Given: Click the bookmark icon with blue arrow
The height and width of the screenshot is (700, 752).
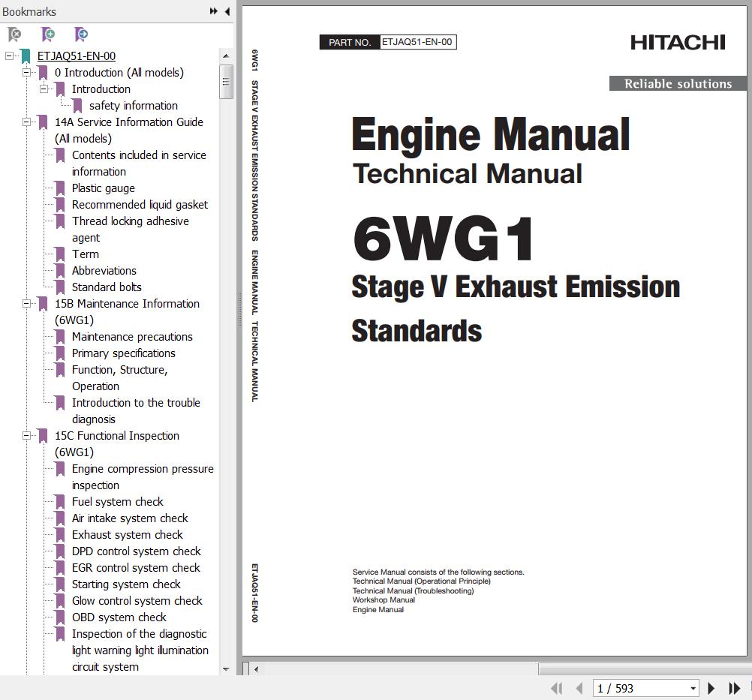Looking at the screenshot, I should point(81,35).
